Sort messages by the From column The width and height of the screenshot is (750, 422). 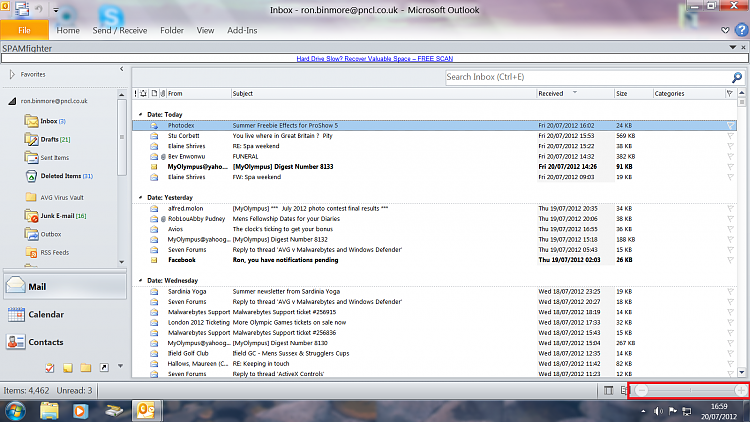tap(199, 93)
